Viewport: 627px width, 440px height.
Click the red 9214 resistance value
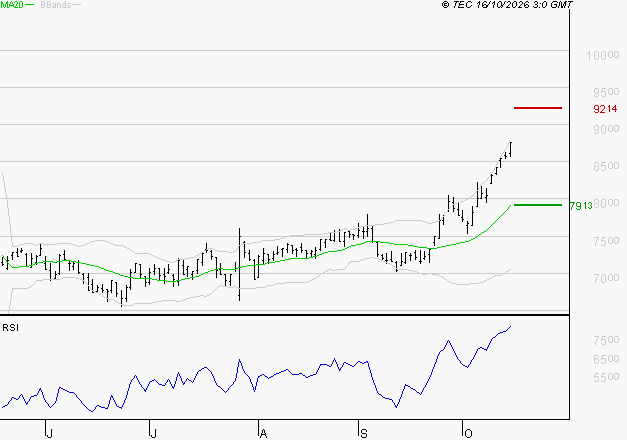605,108
